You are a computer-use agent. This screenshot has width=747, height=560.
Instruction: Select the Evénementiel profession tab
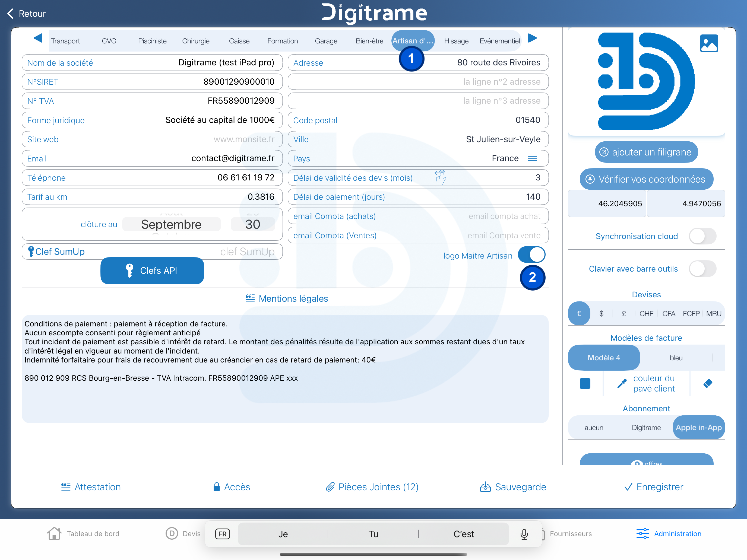click(499, 41)
